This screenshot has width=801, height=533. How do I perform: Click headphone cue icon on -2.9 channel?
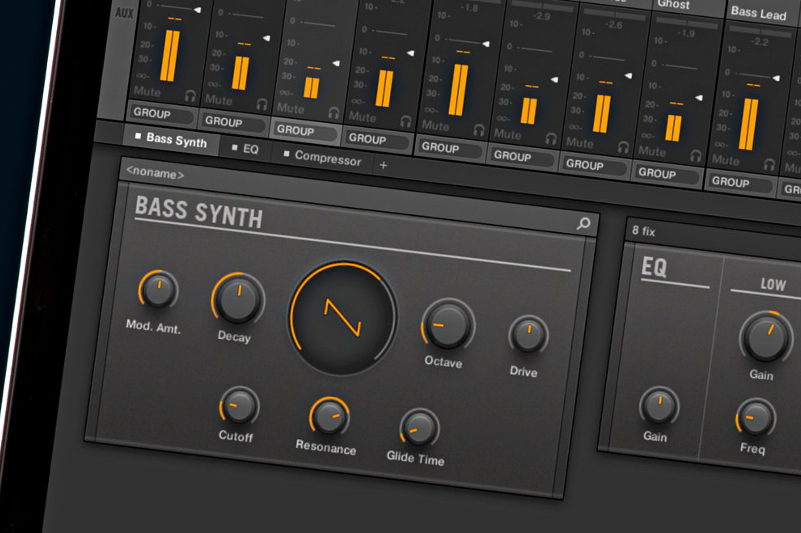click(551, 138)
